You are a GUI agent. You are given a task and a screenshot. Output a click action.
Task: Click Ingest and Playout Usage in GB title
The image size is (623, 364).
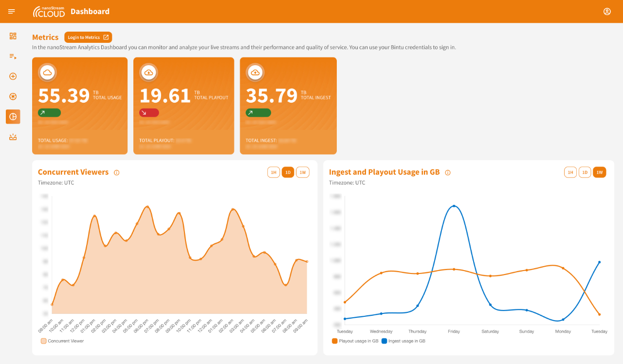tap(385, 172)
